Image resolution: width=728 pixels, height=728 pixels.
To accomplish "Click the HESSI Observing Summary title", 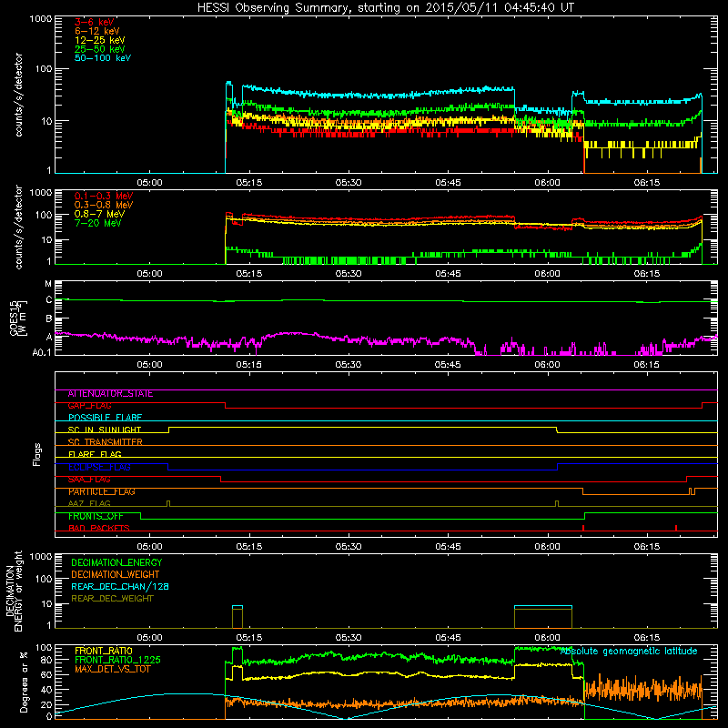I will point(385,8).
